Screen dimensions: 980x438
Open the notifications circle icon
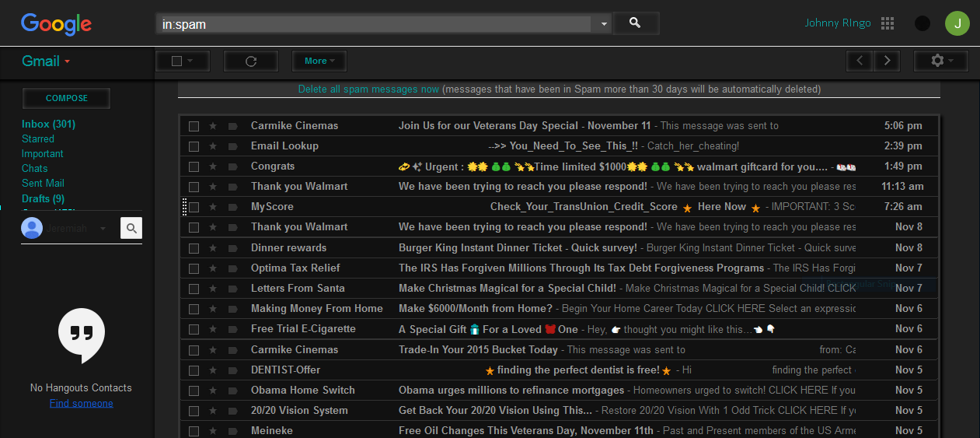[x=922, y=23]
